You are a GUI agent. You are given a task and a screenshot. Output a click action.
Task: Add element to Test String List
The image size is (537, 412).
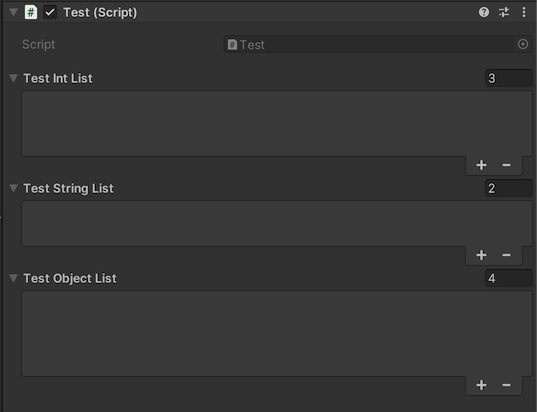[x=481, y=255]
